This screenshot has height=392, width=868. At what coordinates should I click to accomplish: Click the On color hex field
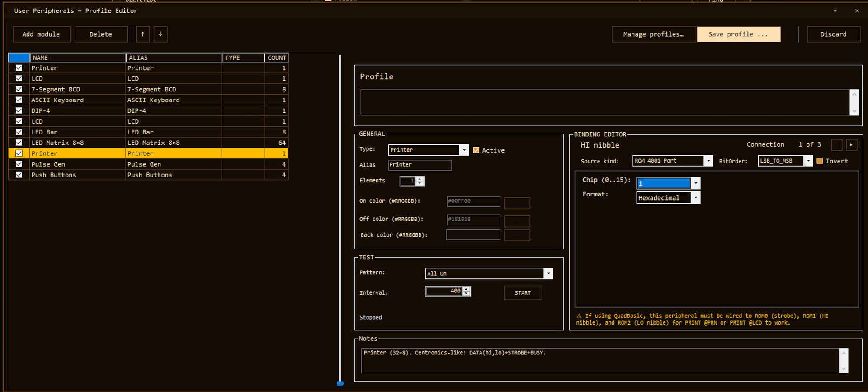473,201
